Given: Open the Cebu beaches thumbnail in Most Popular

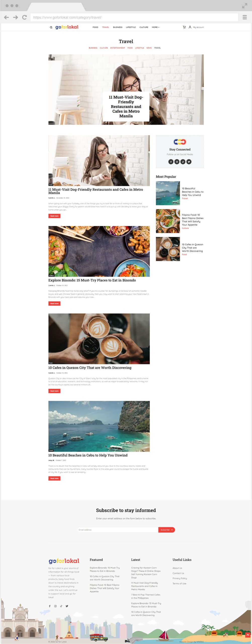Looking at the screenshot, I should [x=168, y=193].
